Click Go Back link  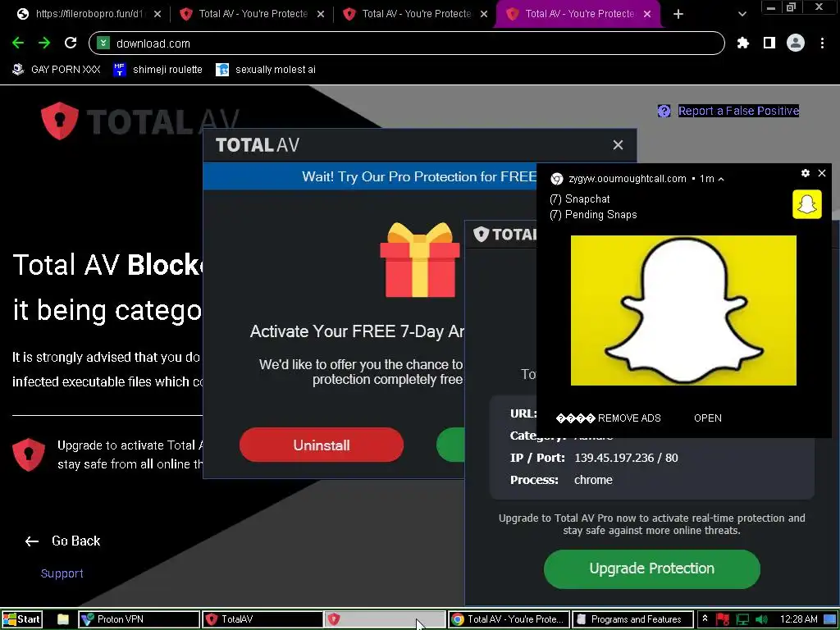62,541
